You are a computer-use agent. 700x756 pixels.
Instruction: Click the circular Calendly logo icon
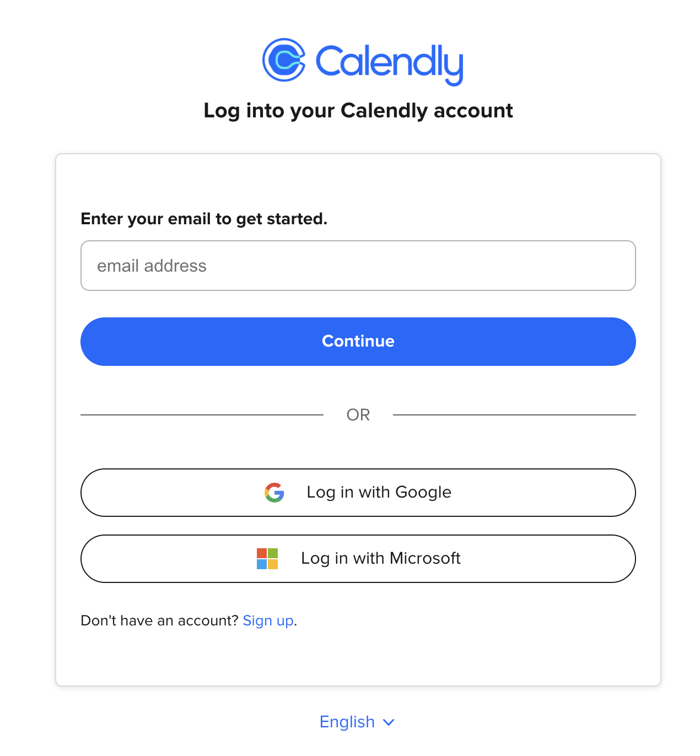coord(284,60)
